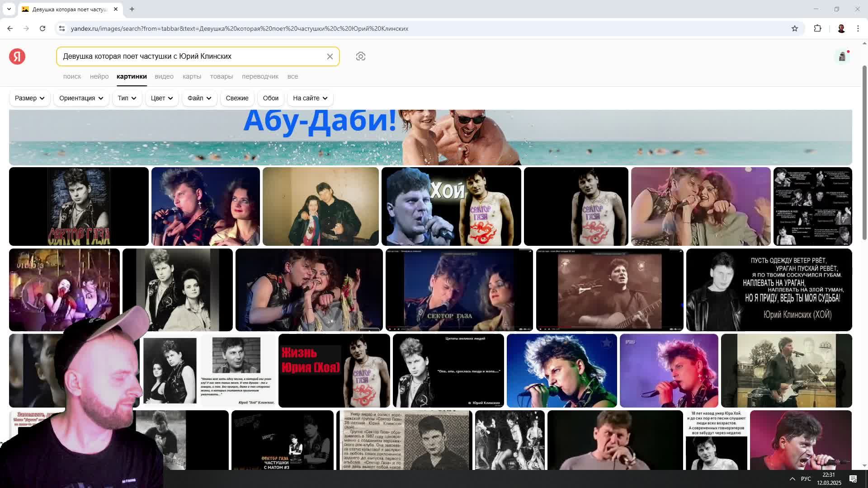Toggle Свежие filter
This screenshot has width=868, height=488.
237,98
